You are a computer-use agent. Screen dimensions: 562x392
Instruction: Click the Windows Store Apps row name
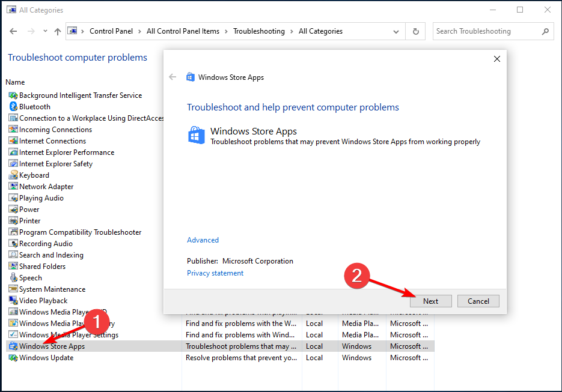tap(52, 346)
